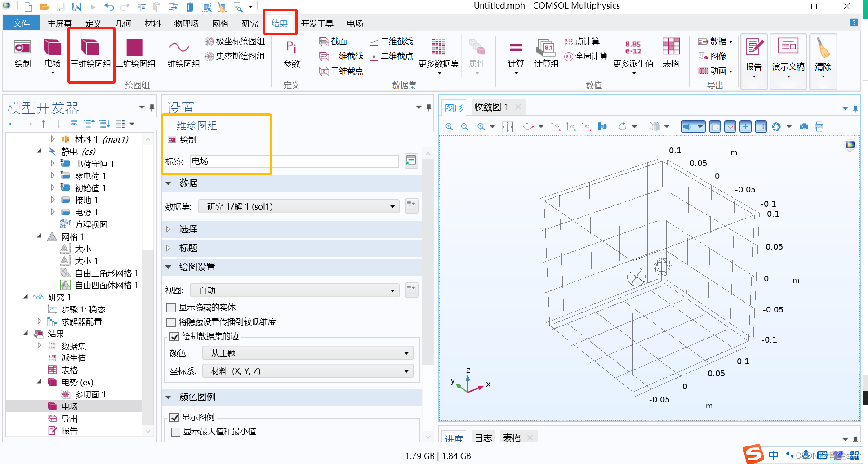Image resolution: width=868 pixels, height=464 pixels.
Task: Open the 文件 menu
Action: pyautogui.click(x=21, y=23)
